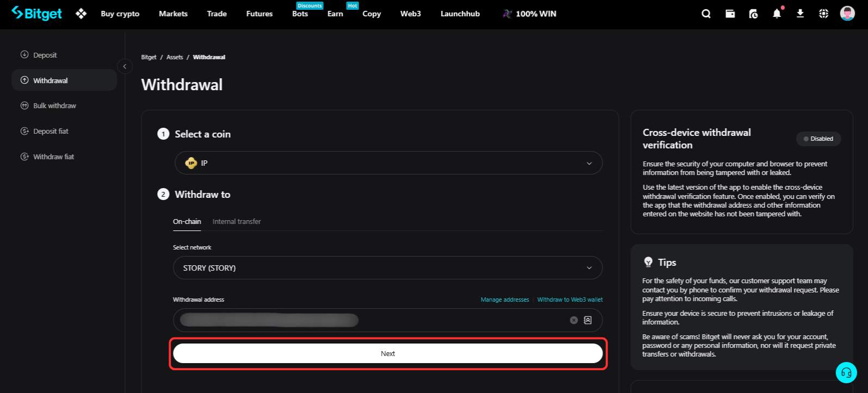Open the Markets menu
Image resolution: width=868 pixels, height=393 pixels.
point(173,14)
